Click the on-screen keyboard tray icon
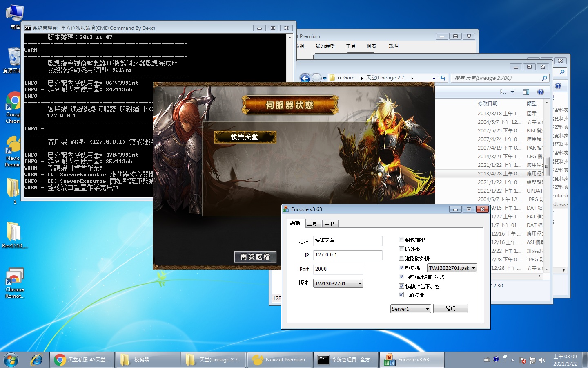 click(x=487, y=360)
